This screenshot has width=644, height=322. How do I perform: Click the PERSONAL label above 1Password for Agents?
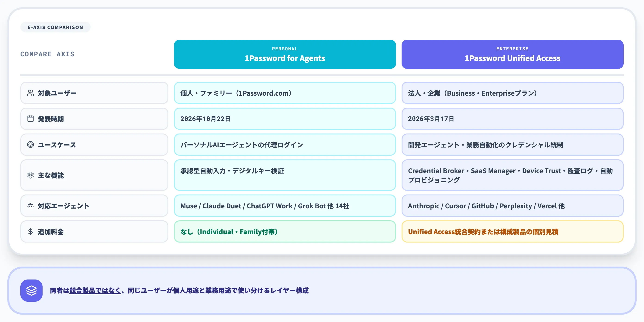click(285, 49)
